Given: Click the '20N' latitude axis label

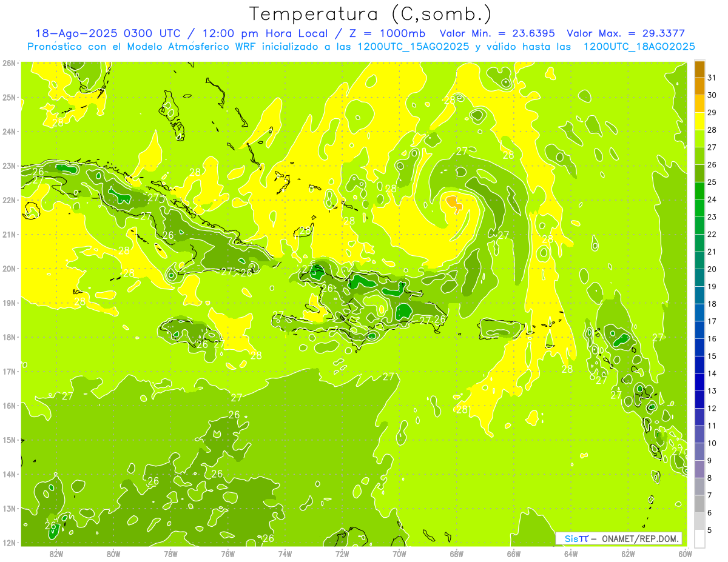Looking at the screenshot, I should pyautogui.click(x=8, y=269).
